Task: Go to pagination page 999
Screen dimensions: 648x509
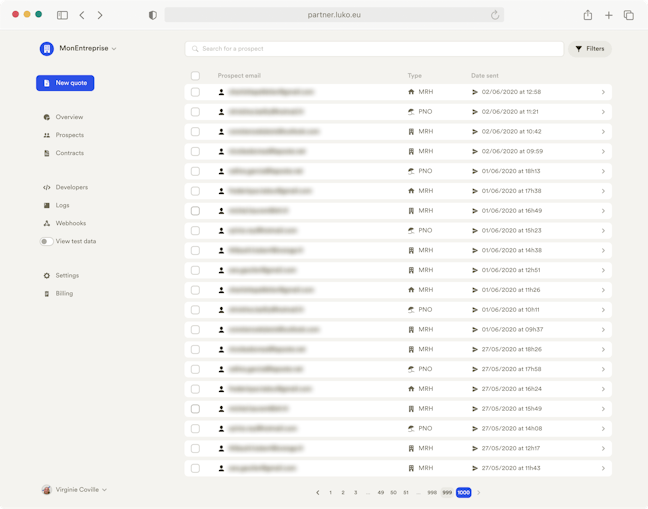Action: point(447,492)
